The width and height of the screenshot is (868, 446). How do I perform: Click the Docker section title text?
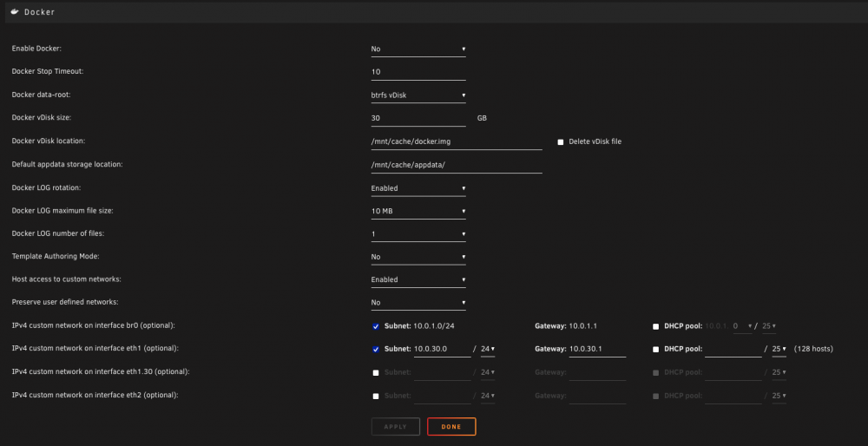(39, 11)
